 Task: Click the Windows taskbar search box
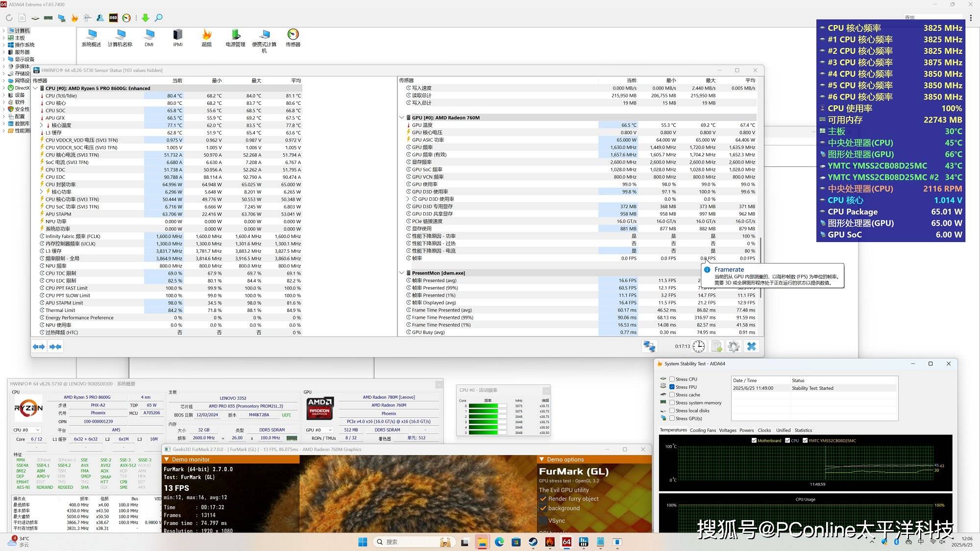click(x=407, y=542)
